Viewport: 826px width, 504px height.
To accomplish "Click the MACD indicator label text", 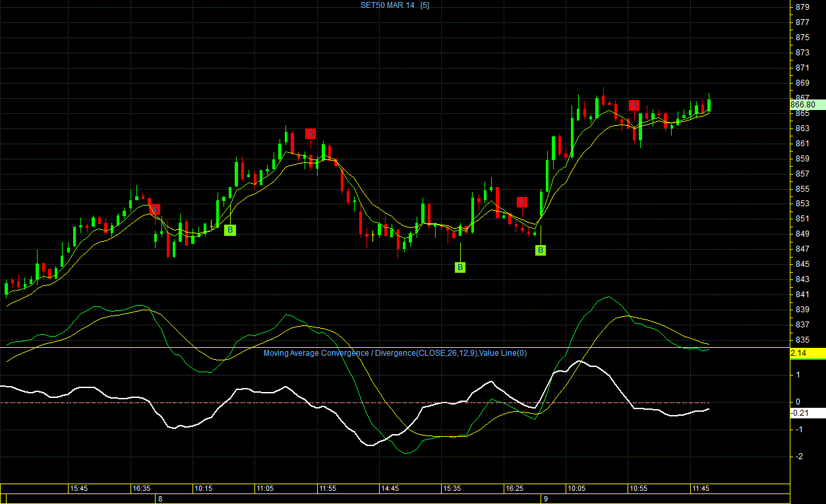I will point(395,353).
